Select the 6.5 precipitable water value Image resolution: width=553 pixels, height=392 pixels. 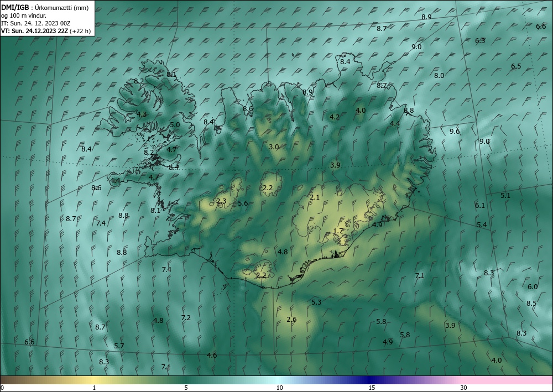coord(516,66)
